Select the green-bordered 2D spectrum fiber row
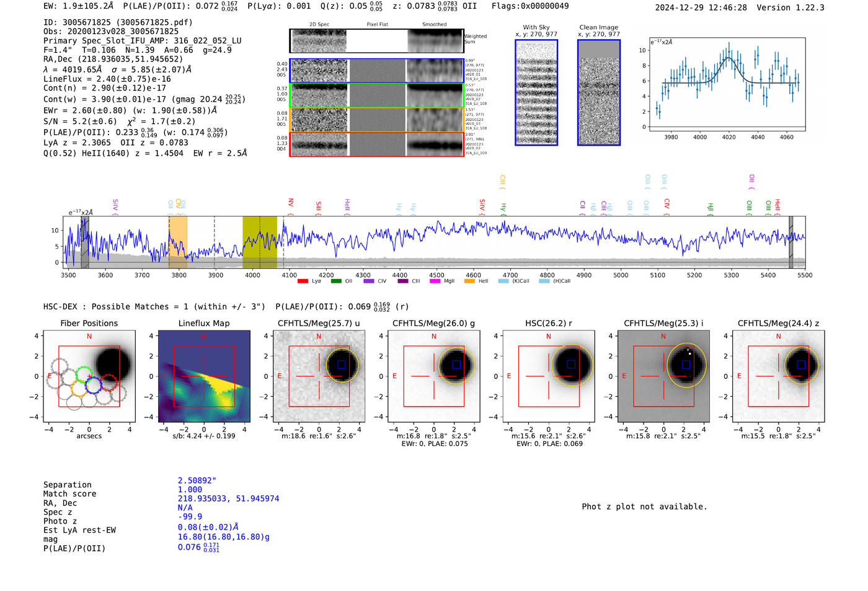 click(x=377, y=96)
